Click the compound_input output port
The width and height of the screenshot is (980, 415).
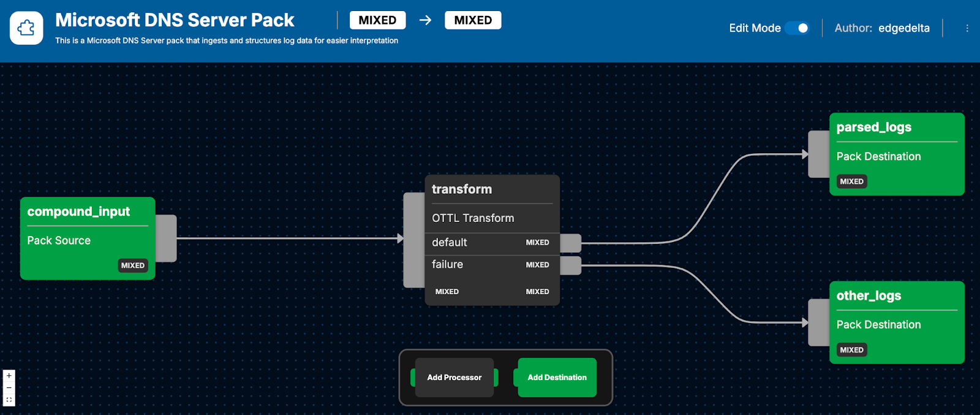(x=166, y=238)
